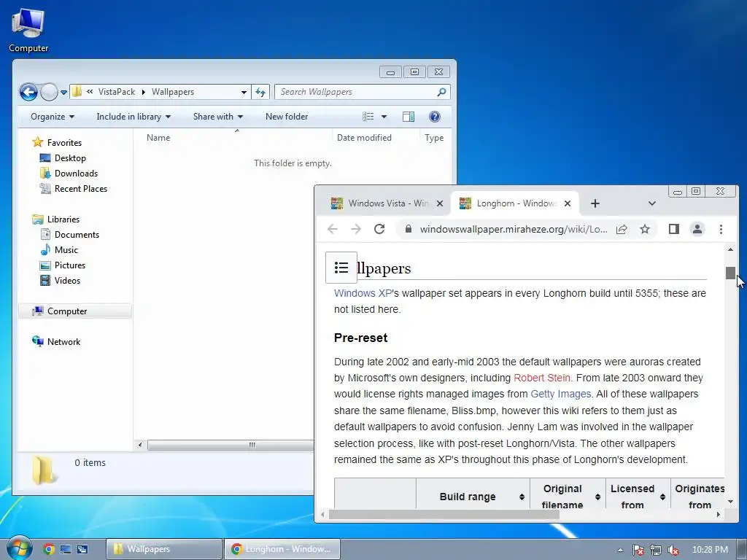Go forward in Chrome

(x=356, y=229)
